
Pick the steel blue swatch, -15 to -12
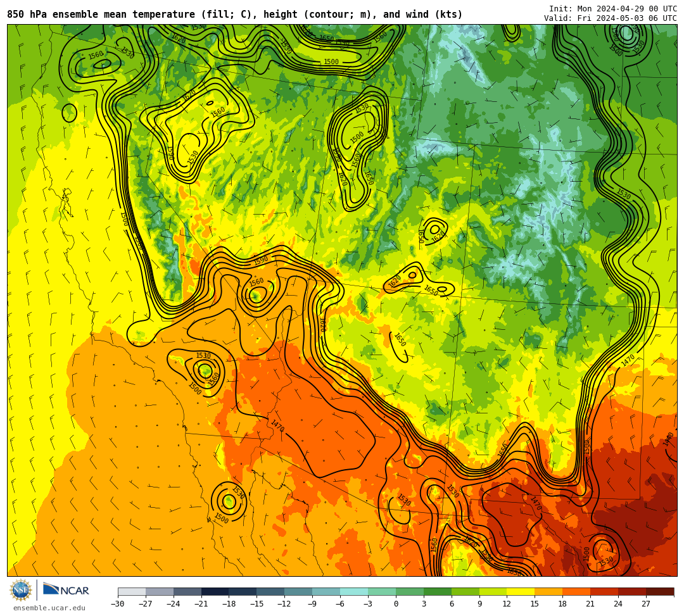tap(271, 591)
